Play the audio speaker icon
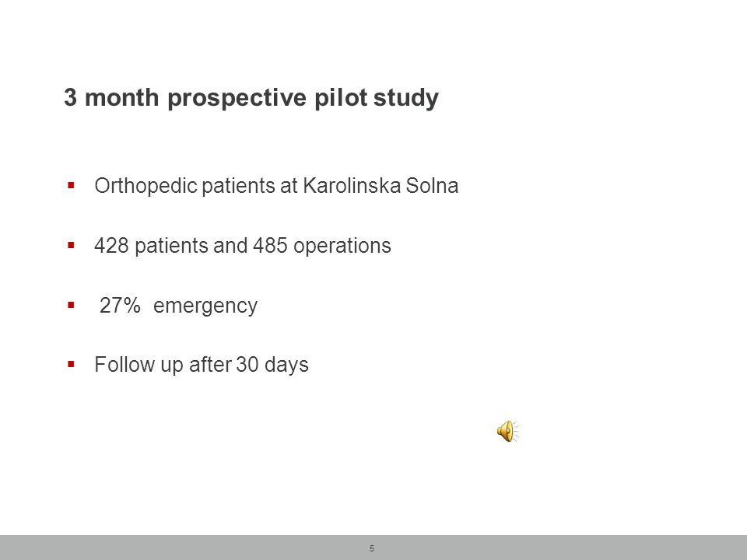The width and height of the screenshot is (747, 560). click(508, 431)
